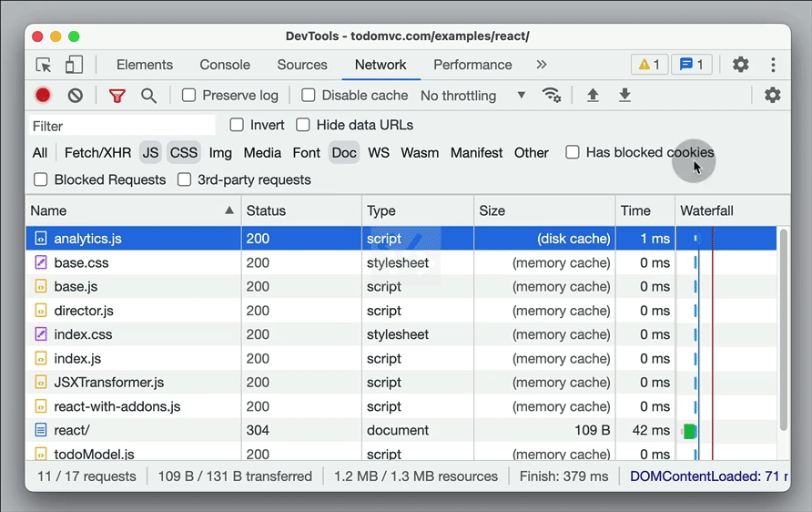The image size is (812, 512).
Task: Click the messages issues badge showing 1
Action: (x=691, y=65)
